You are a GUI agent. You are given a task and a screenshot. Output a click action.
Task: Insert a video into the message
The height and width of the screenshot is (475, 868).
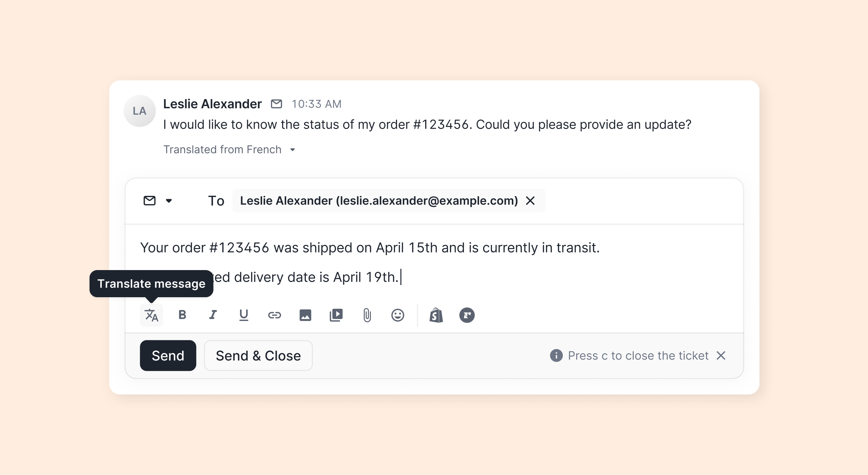[x=336, y=315]
